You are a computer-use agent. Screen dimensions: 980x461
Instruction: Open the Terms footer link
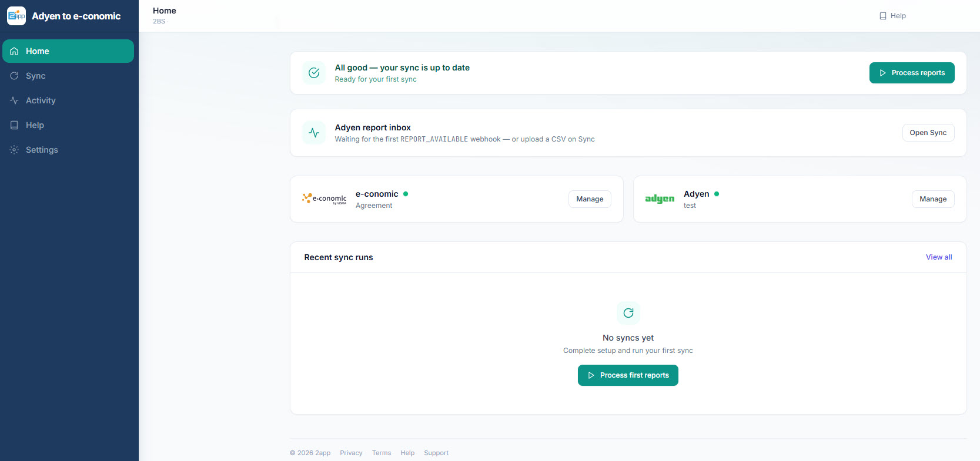382,453
